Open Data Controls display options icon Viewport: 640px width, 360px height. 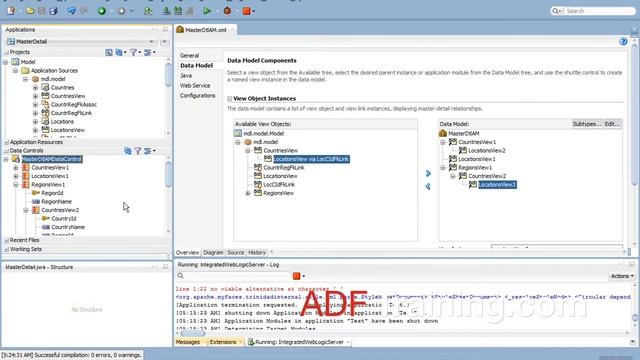pyautogui.click(x=148, y=151)
